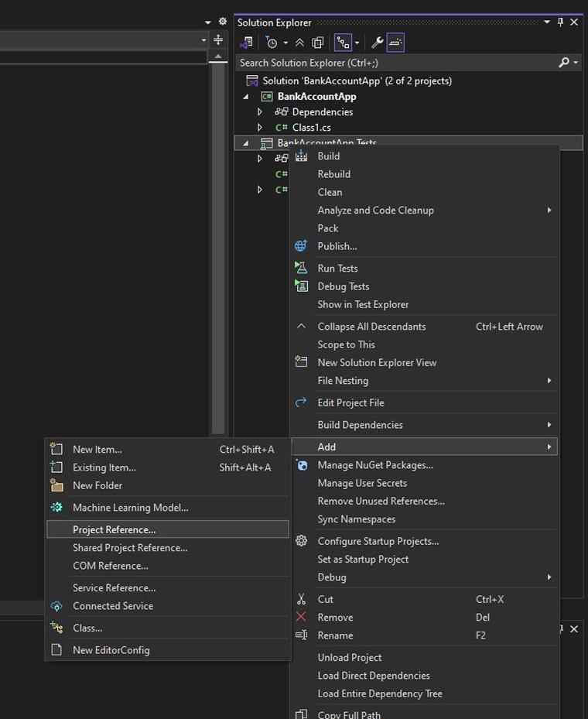The height and width of the screenshot is (719, 588).
Task: Open the File Nesting submenu
Action: 424,381
